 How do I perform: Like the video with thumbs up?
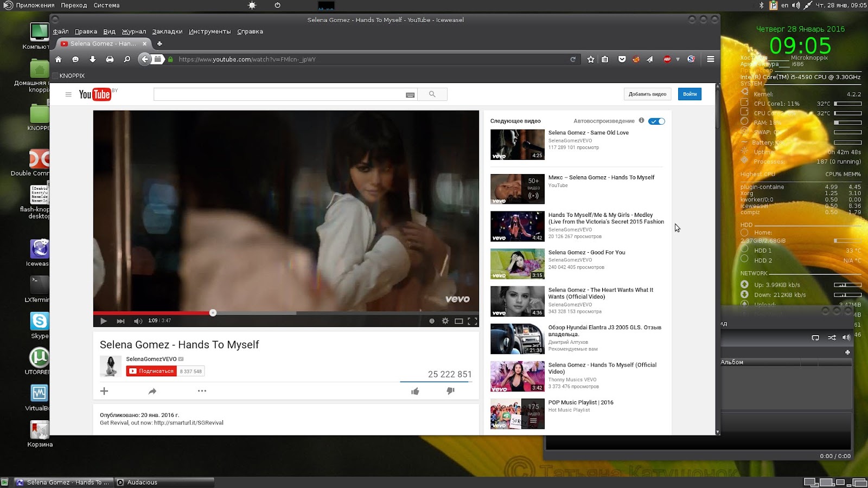pyautogui.click(x=415, y=391)
